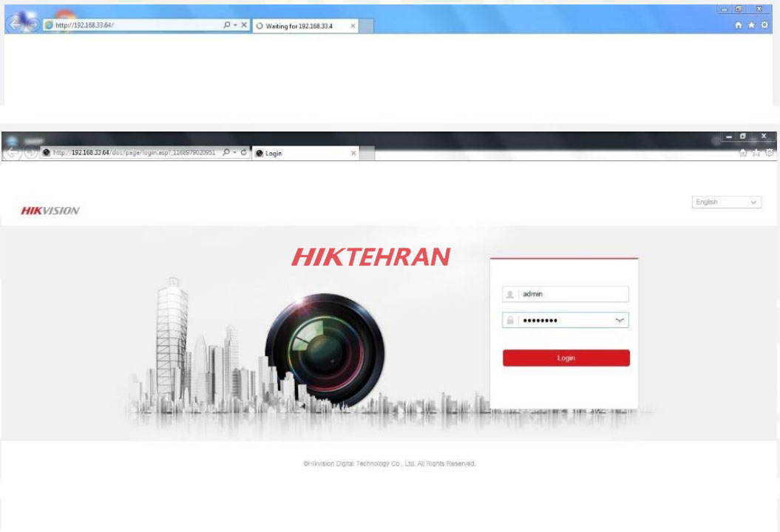
Task: Close the 'Waiting for 192.168.33.4' tab
Action: 353,26
